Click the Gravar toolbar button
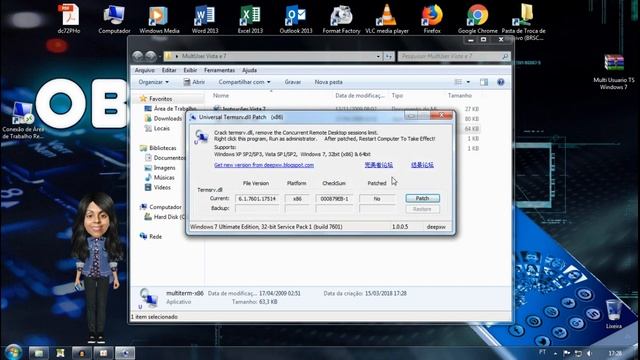This screenshot has width=640, height=360. pyautogui.click(x=293, y=82)
